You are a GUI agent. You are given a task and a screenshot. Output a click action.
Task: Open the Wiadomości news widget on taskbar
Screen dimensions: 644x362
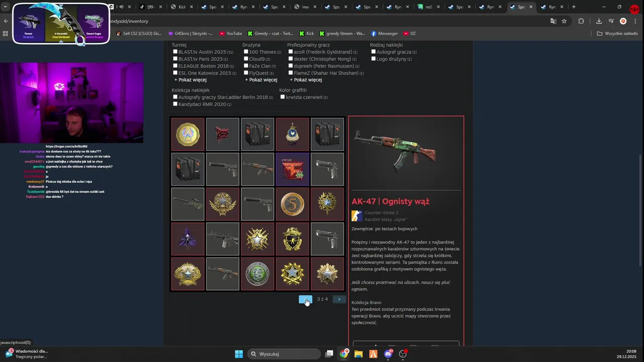[26, 354]
